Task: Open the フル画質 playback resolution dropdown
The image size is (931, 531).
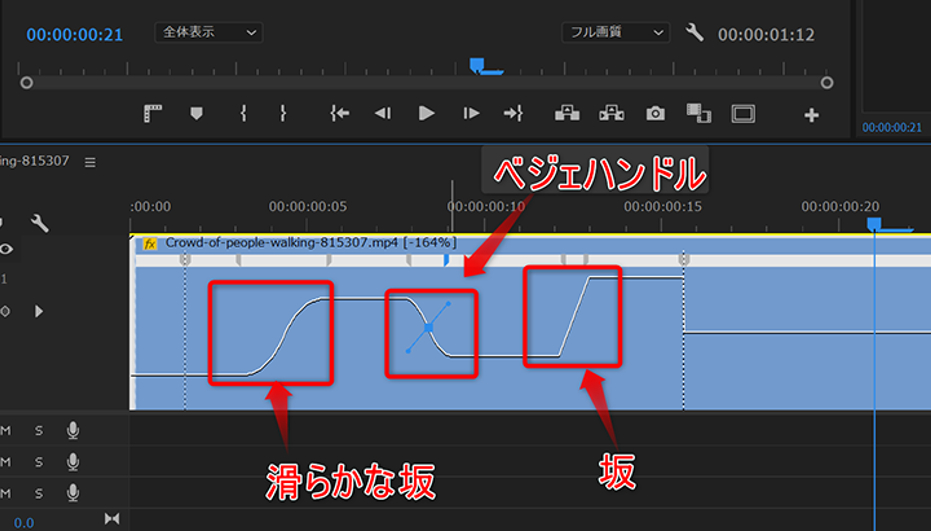Action: tap(616, 32)
